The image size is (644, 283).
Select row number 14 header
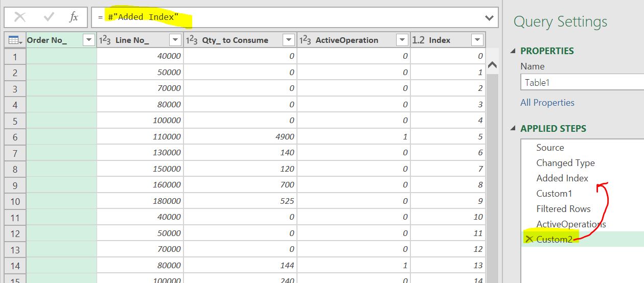coord(15,266)
